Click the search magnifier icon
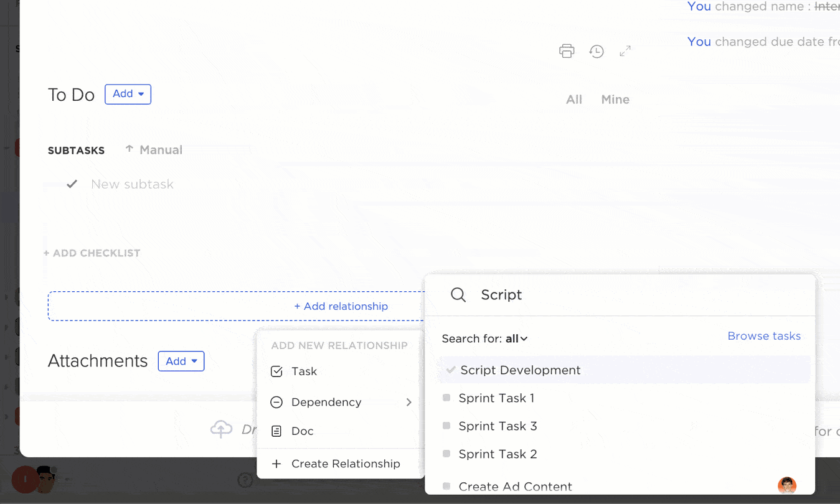 click(x=458, y=295)
